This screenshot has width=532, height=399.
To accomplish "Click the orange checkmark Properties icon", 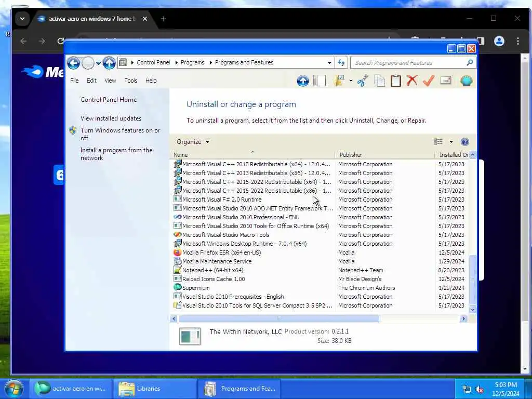I will point(429,81).
